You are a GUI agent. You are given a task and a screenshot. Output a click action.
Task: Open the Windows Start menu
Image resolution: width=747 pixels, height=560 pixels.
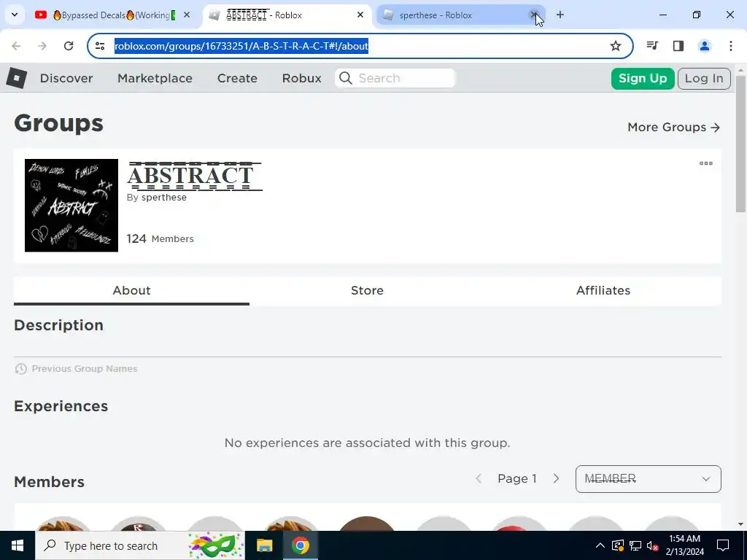18,545
